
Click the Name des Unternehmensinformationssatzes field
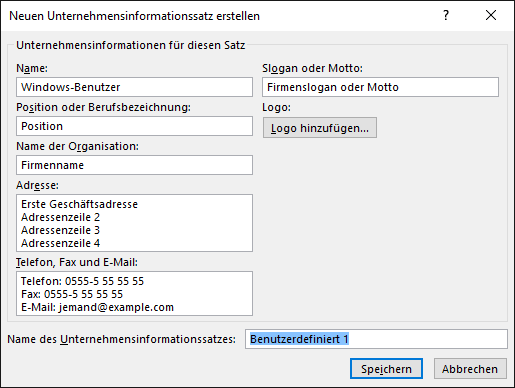pos(376,339)
